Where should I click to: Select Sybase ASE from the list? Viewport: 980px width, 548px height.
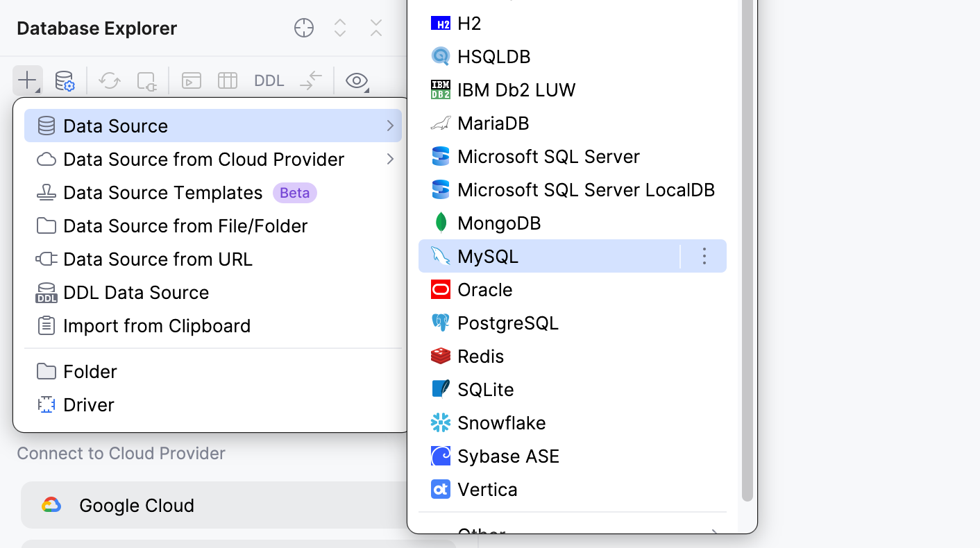(573, 456)
